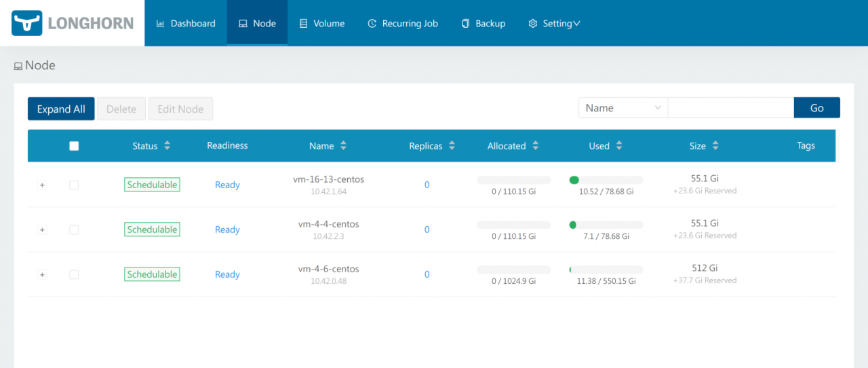The image size is (868, 368).
Task: Open the Backup tab
Action: (483, 23)
